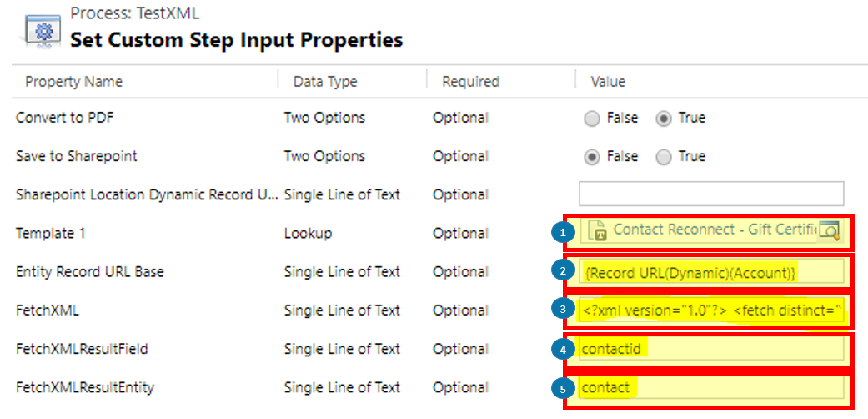
Task: Click the Required column header
Action: (x=470, y=82)
